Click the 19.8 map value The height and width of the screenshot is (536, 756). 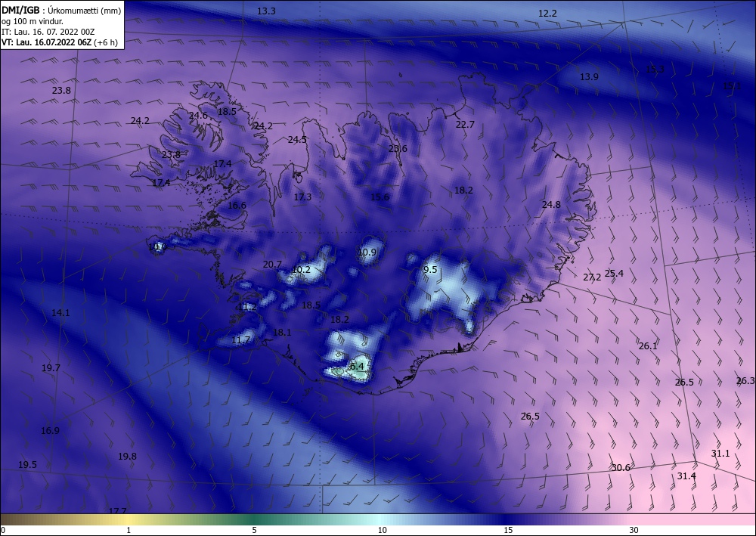[x=127, y=456]
